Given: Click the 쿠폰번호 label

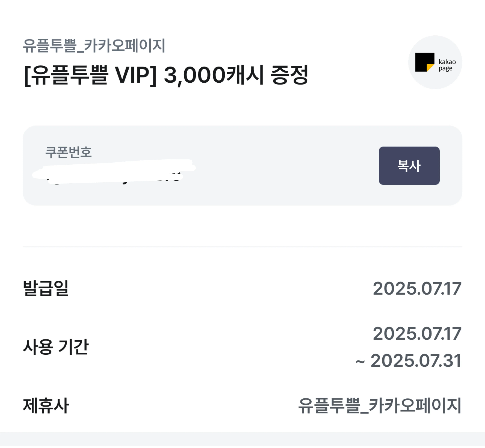Looking at the screenshot, I should coord(69,152).
